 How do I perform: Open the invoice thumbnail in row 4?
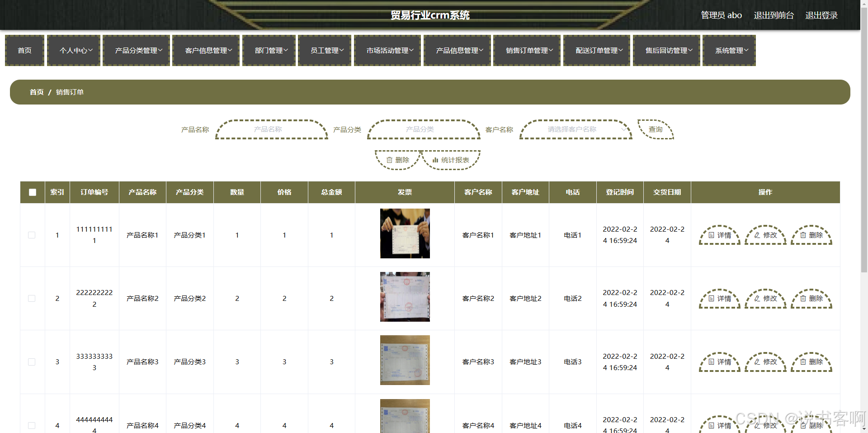coord(405,416)
